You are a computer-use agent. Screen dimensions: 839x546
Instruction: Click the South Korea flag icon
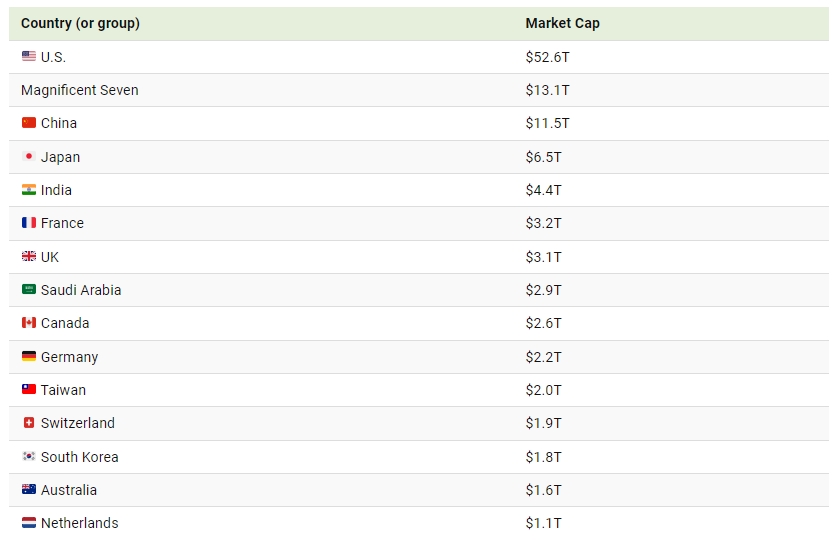[29, 457]
